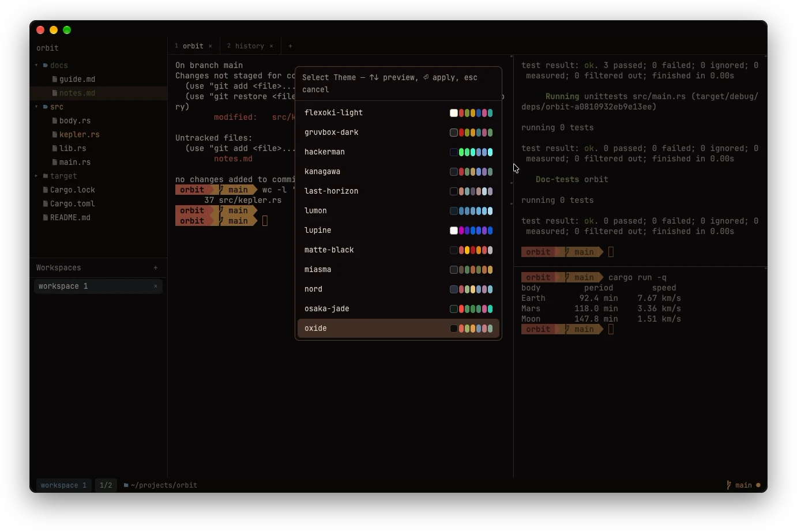The image size is (797, 532).
Task: Click the lupine theme color palette swatches
Action: pyautogui.click(x=471, y=231)
